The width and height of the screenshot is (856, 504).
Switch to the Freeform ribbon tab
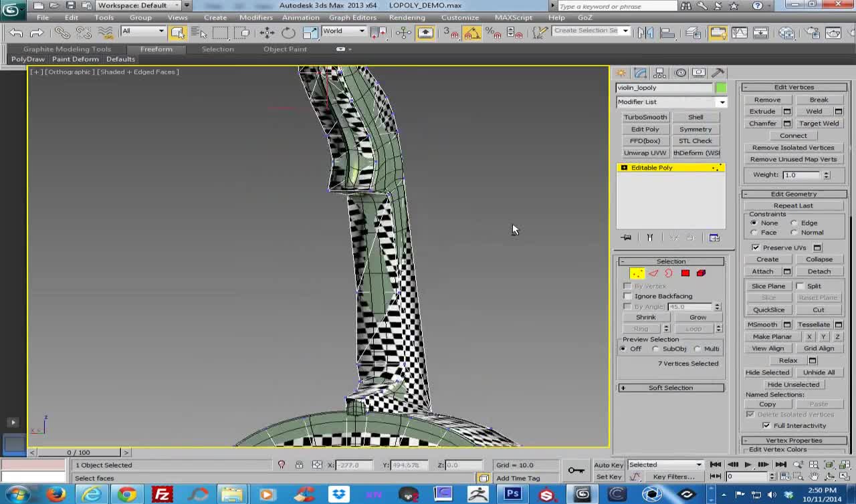[156, 49]
